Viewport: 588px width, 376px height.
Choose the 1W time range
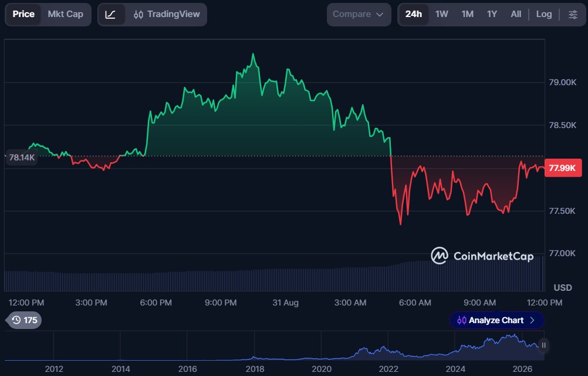tap(442, 15)
